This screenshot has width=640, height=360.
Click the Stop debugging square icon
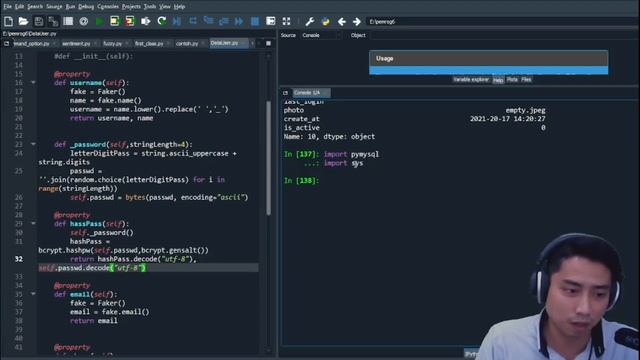click(255, 21)
